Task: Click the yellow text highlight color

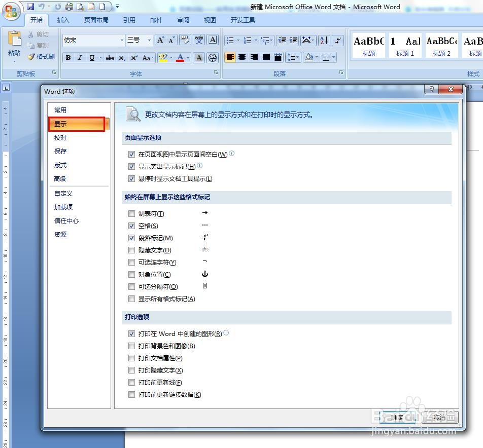Action: tap(163, 58)
